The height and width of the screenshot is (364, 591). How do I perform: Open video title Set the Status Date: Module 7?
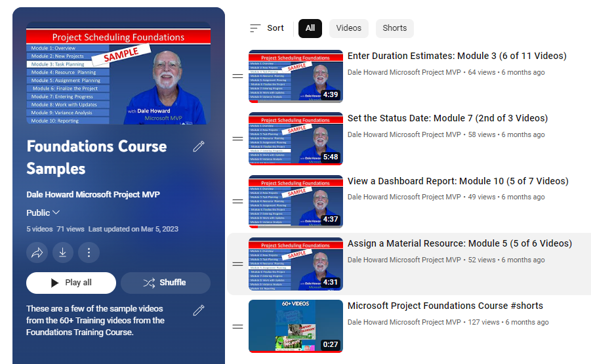pyautogui.click(x=447, y=118)
